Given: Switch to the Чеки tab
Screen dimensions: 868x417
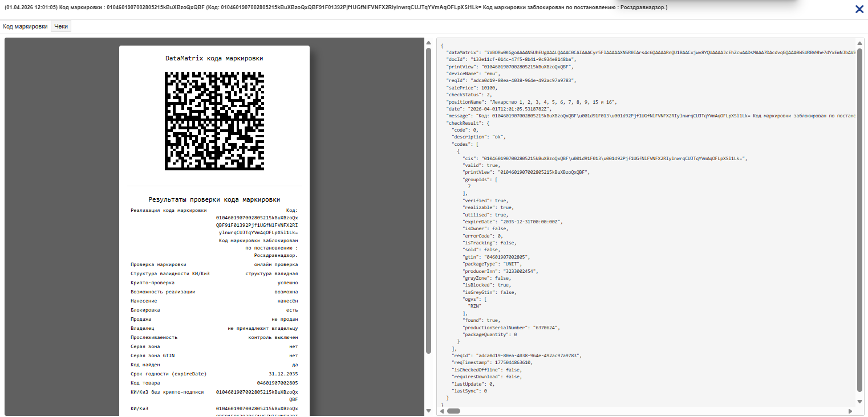Looking at the screenshot, I should click(61, 26).
